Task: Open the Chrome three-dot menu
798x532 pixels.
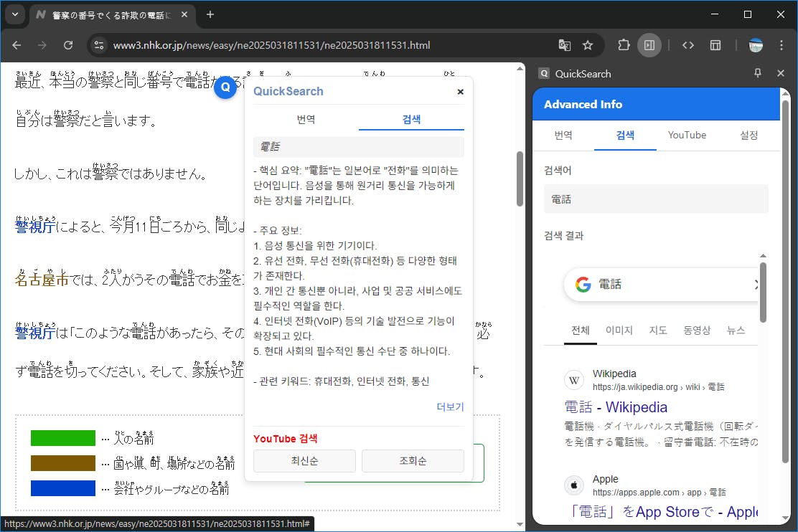Action: coord(781,45)
